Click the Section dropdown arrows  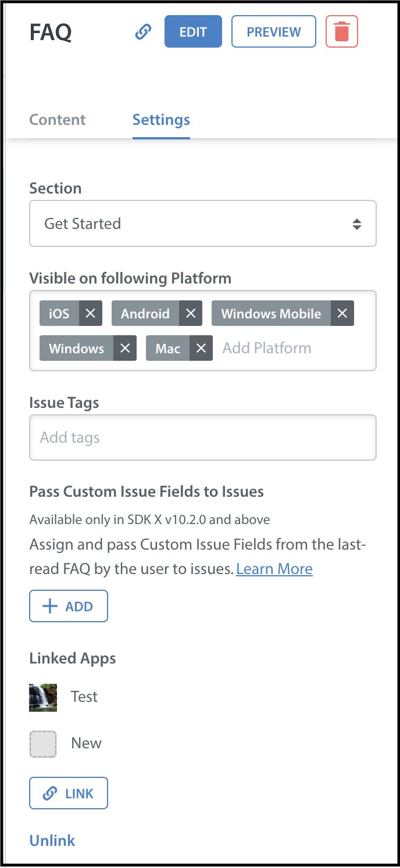357,224
